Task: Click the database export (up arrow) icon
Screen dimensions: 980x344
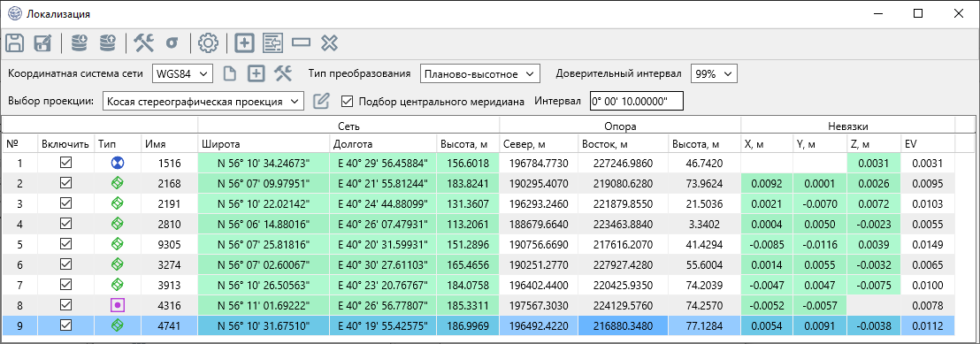Action: click(x=108, y=42)
